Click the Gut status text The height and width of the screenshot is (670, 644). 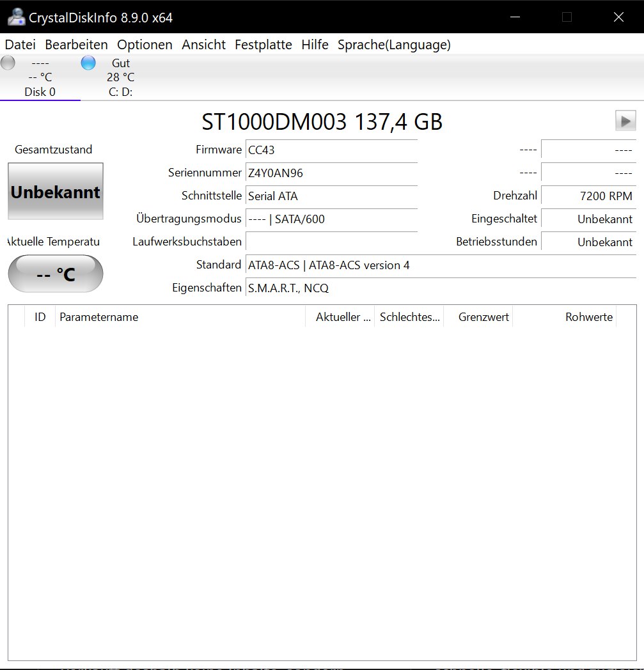(120, 63)
